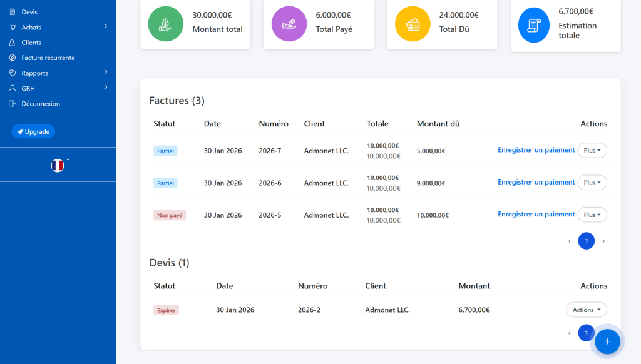Click the Devis sidebar icon

click(x=12, y=12)
